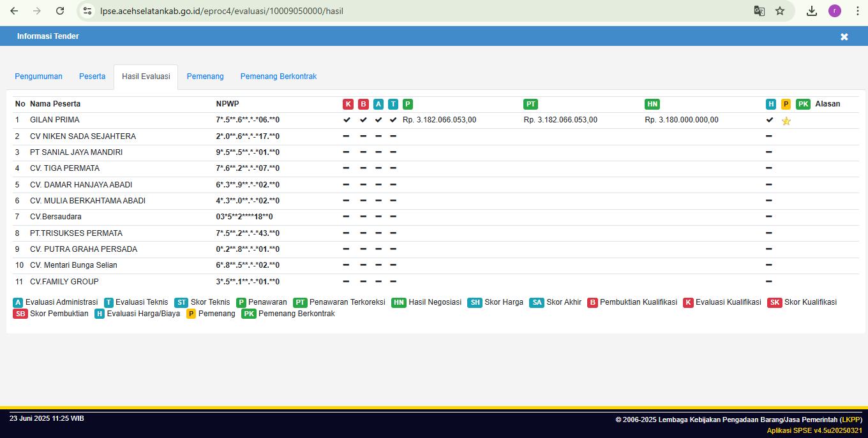Click the LKPP link in footer
The image size is (868, 438).
point(851,420)
